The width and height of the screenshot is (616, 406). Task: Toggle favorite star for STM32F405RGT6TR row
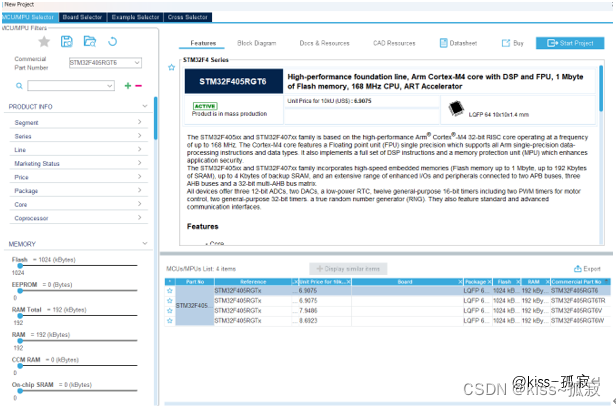click(x=170, y=301)
